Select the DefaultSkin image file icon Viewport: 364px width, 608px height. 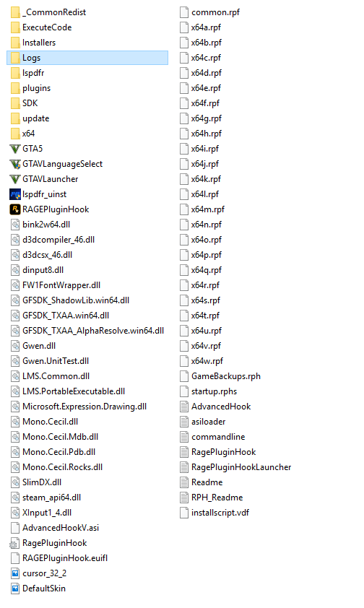click(14, 589)
